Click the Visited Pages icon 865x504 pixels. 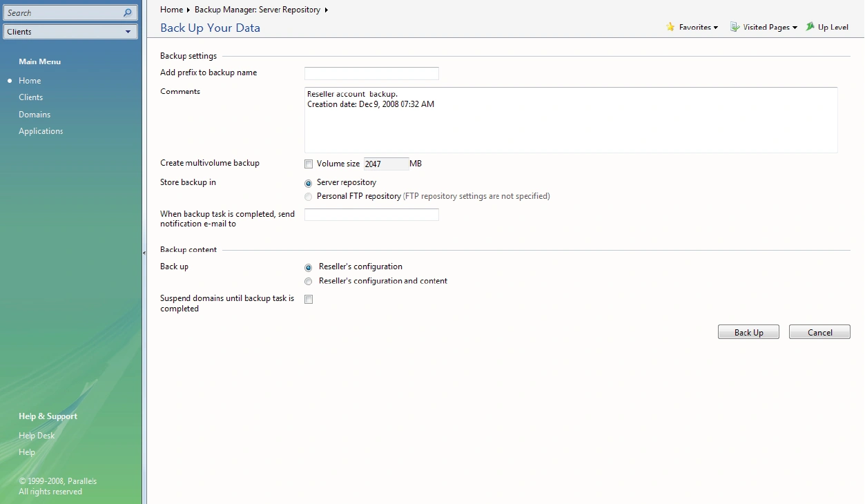735,27
